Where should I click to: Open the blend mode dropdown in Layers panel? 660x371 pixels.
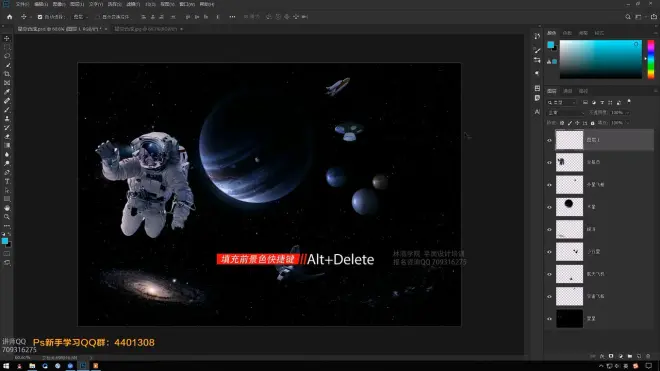pyautogui.click(x=565, y=113)
